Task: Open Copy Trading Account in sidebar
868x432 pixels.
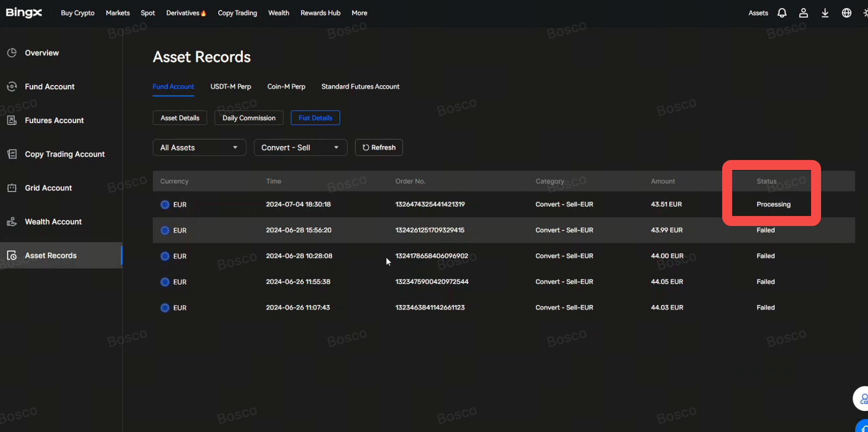Action: (64, 154)
